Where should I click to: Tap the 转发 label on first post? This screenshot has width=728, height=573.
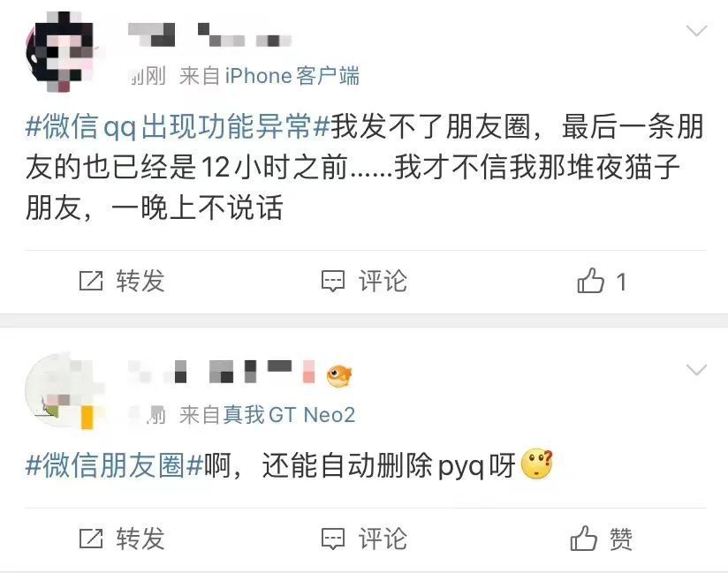[x=140, y=281]
